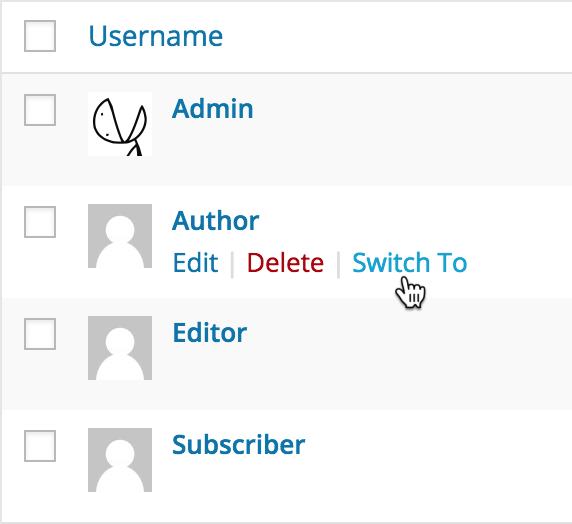572x524 pixels.
Task: Mark the Editor user's checkbox
Action: [x=40, y=334]
